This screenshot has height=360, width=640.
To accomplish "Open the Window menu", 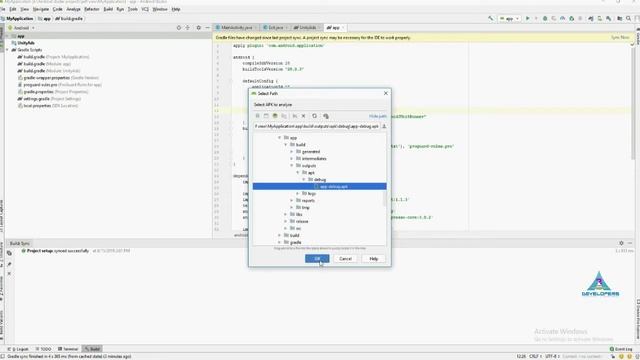I will (160, 9).
